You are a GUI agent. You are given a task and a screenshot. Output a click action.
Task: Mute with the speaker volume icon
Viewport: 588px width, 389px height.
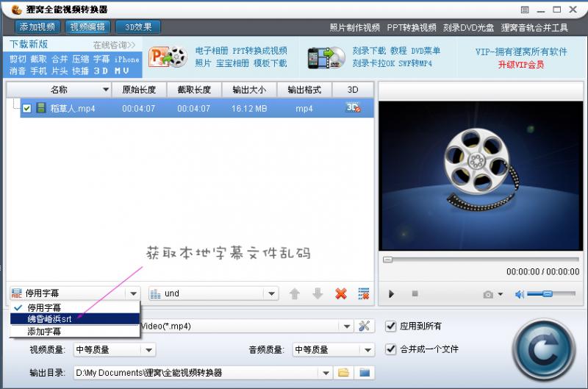(520, 294)
